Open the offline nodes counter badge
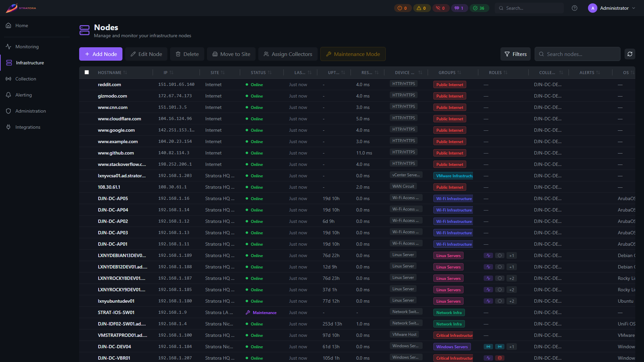The image size is (644, 362). pos(440,8)
